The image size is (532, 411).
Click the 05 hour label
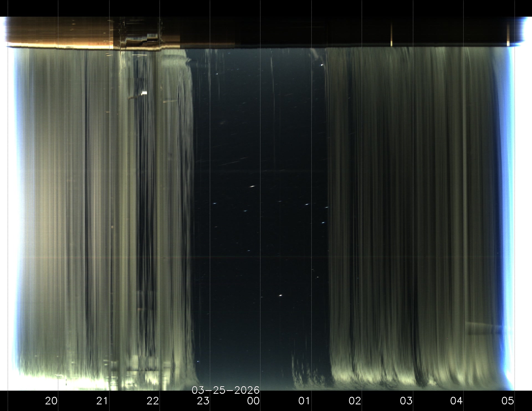[508, 401]
